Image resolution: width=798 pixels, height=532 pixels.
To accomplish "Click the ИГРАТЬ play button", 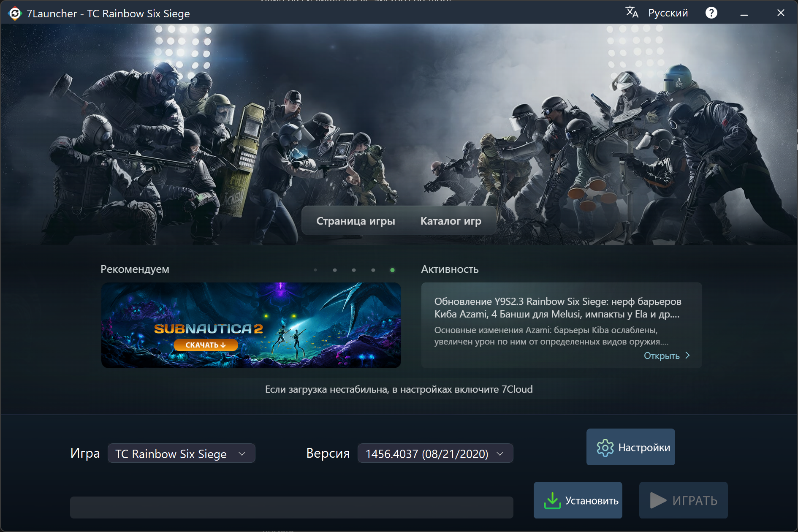I will click(684, 500).
